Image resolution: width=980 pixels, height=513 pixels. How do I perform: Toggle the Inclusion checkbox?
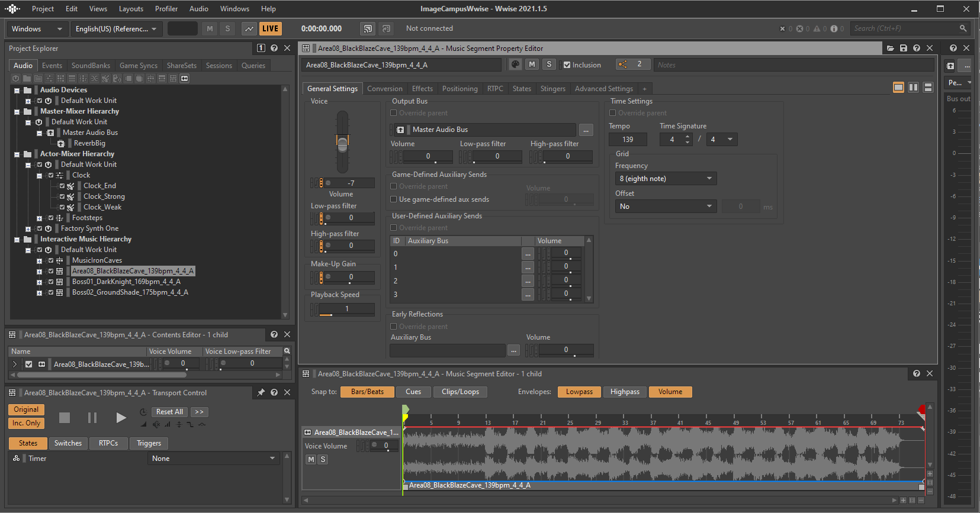pyautogui.click(x=567, y=65)
